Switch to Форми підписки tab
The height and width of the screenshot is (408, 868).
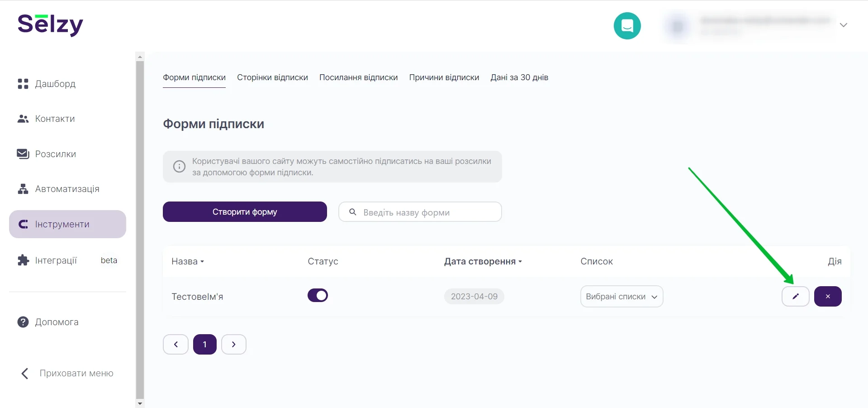[194, 77]
